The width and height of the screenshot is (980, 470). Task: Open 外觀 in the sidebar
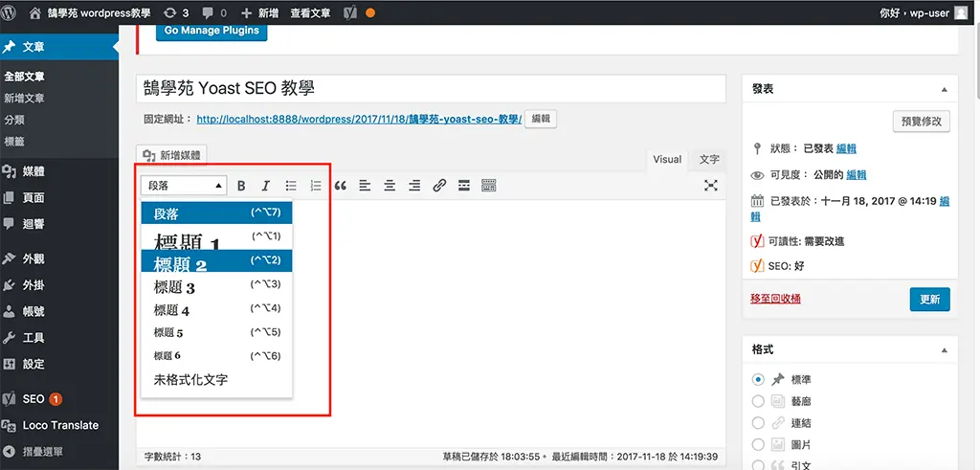(59, 258)
